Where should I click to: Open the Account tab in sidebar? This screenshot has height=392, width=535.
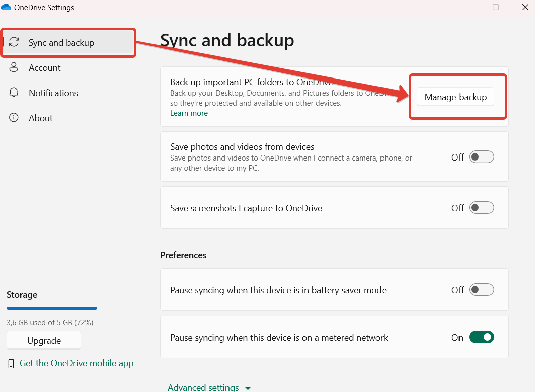(x=45, y=67)
